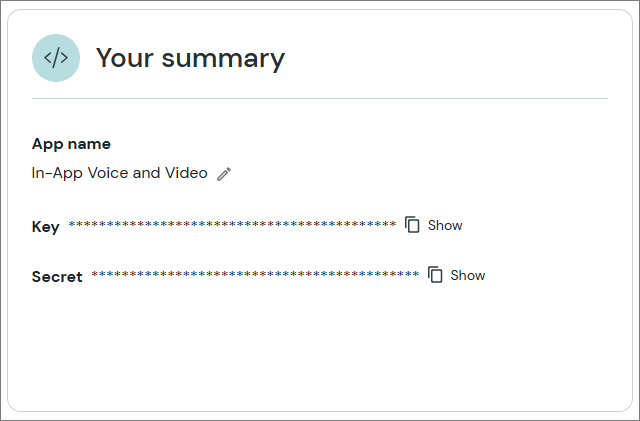
Task: Select the "Your summary" heading
Action: tap(190, 58)
